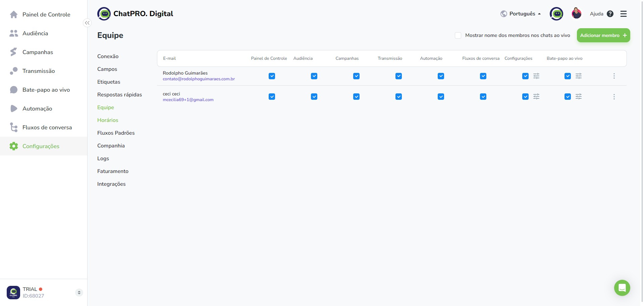Open Audiência from the sidebar
The image size is (644, 306).
[44, 33]
